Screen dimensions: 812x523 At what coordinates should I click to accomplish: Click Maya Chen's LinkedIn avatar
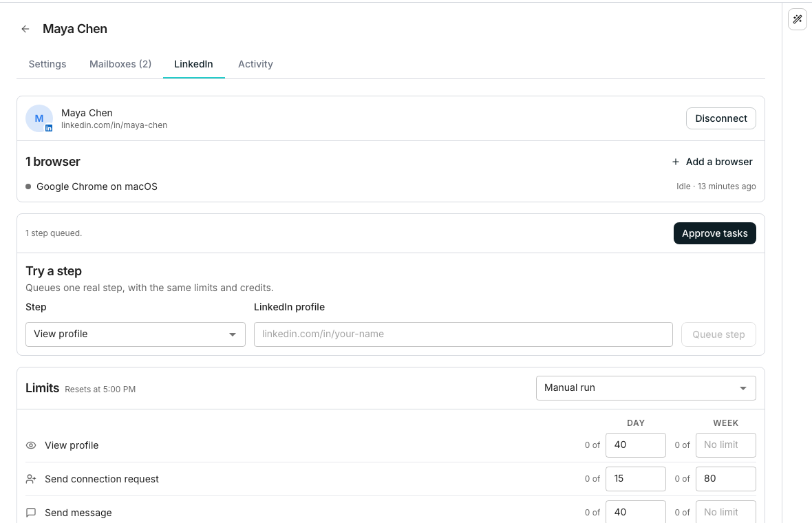(39, 118)
